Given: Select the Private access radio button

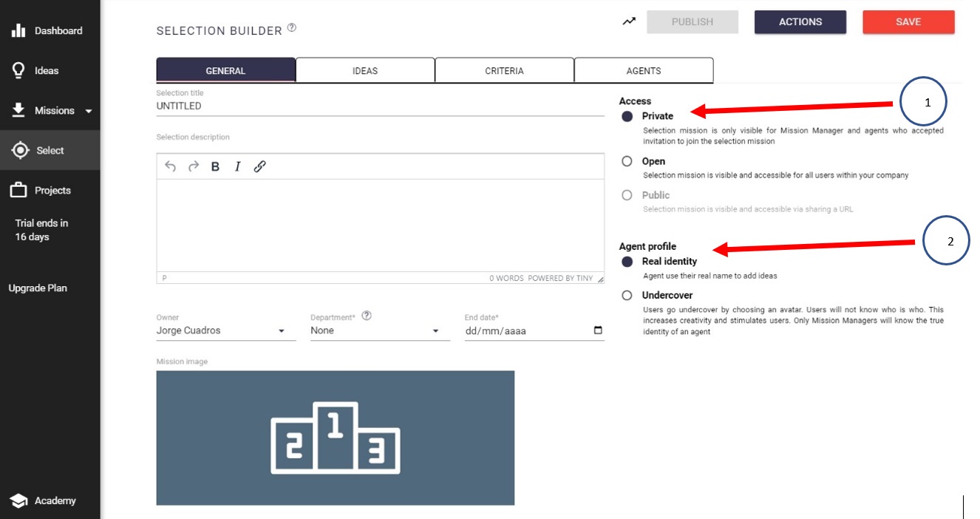Looking at the screenshot, I should pyautogui.click(x=627, y=116).
